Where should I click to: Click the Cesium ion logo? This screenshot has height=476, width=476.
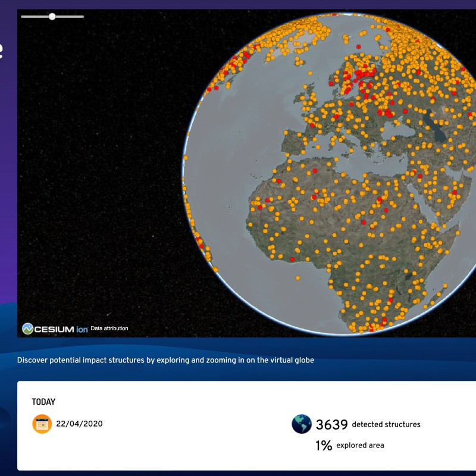point(55,328)
